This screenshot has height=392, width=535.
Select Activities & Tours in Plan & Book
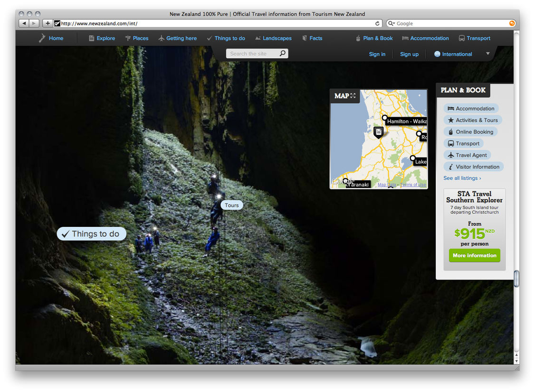472,120
